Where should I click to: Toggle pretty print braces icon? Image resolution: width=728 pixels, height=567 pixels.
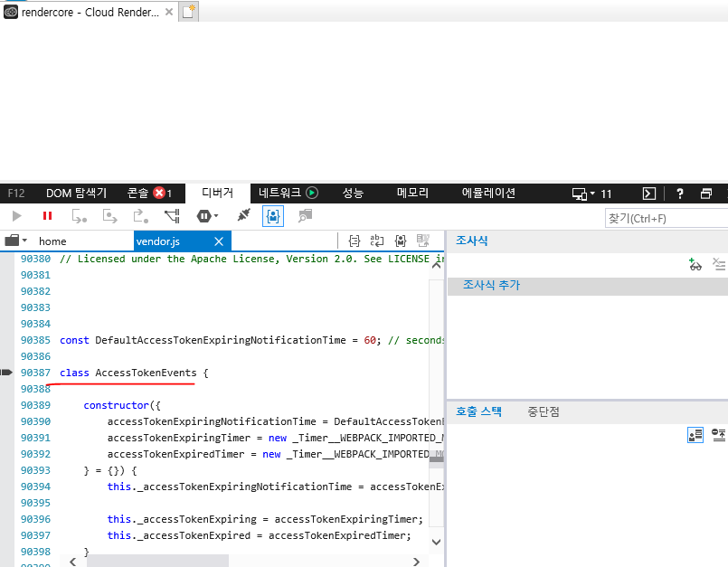(x=355, y=241)
